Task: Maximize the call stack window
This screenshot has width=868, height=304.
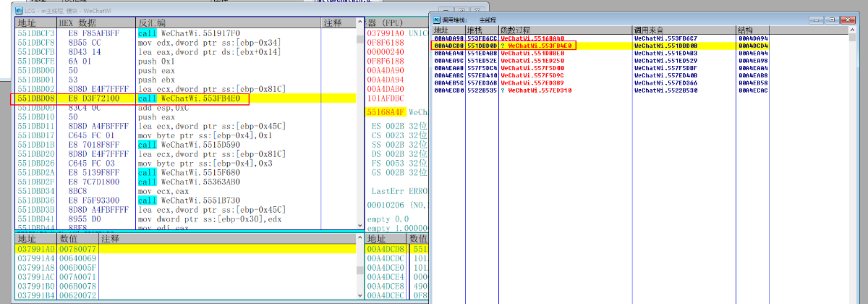Action: (x=833, y=19)
